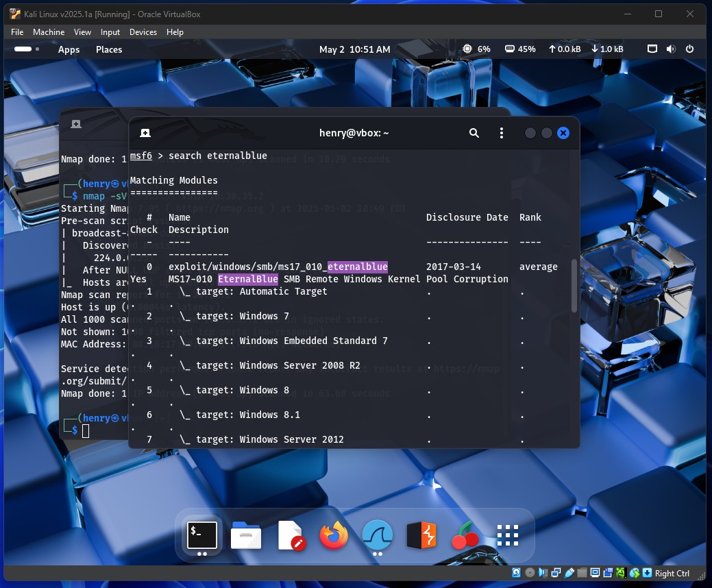Open CherryTree from the dock
The height and width of the screenshot is (588, 712).
click(x=465, y=535)
